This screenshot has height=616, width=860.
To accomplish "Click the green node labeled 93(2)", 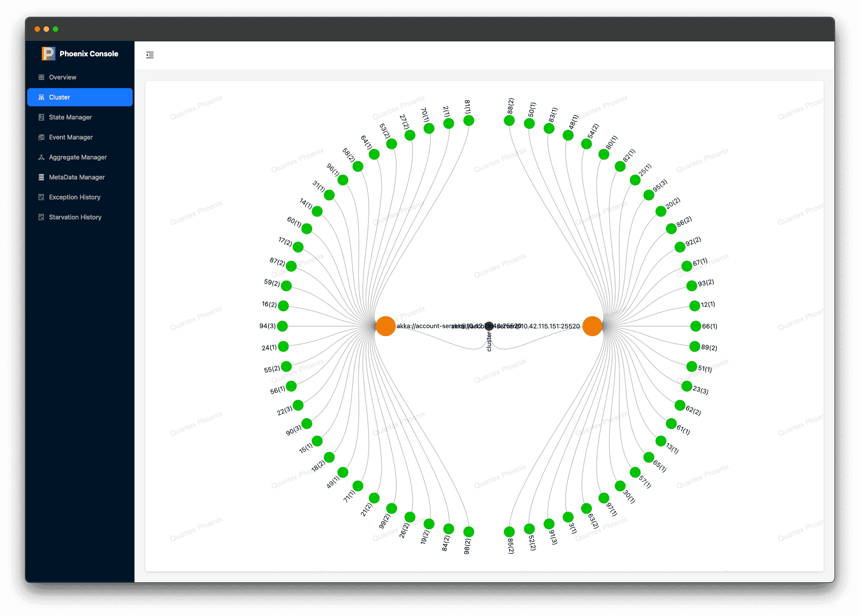I will coord(692,286).
